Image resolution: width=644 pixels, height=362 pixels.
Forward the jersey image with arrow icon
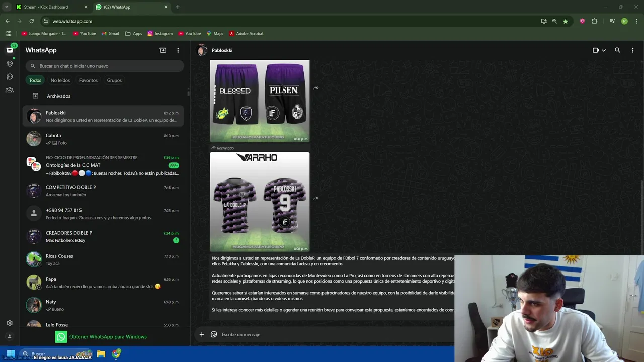[x=316, y=198]
